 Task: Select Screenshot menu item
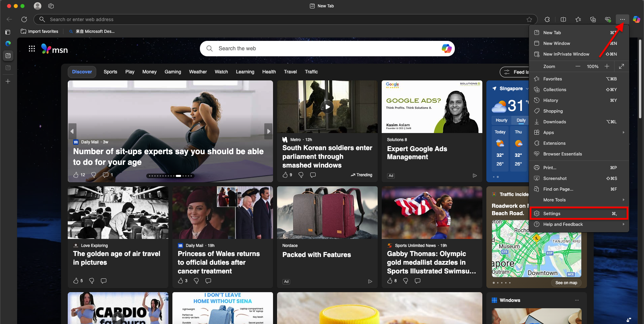(579, 178)
